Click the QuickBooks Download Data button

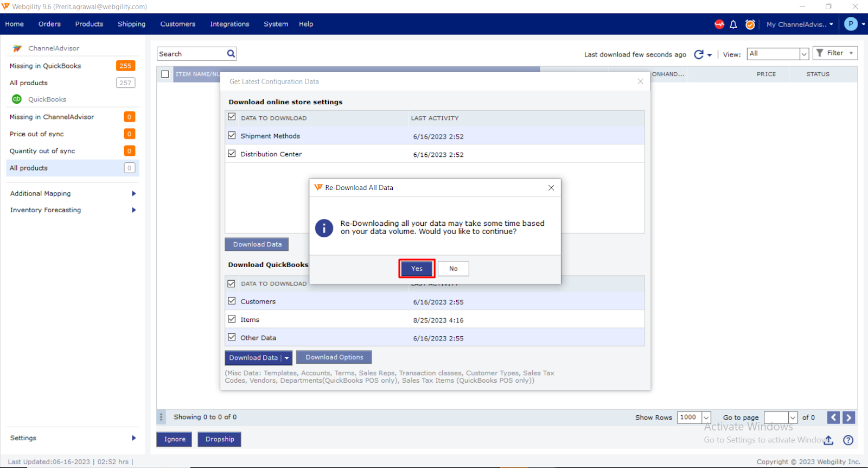(253, 358)
